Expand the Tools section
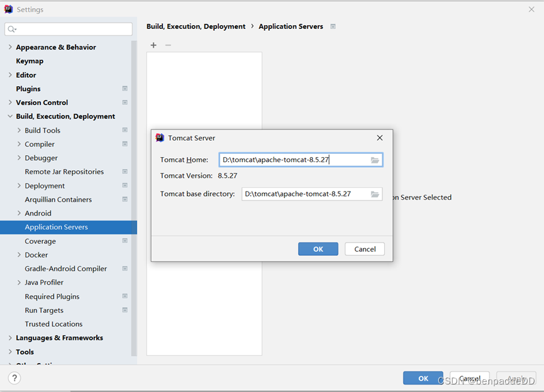The width and height of the screenshot is (544, 392). [10, 351]
